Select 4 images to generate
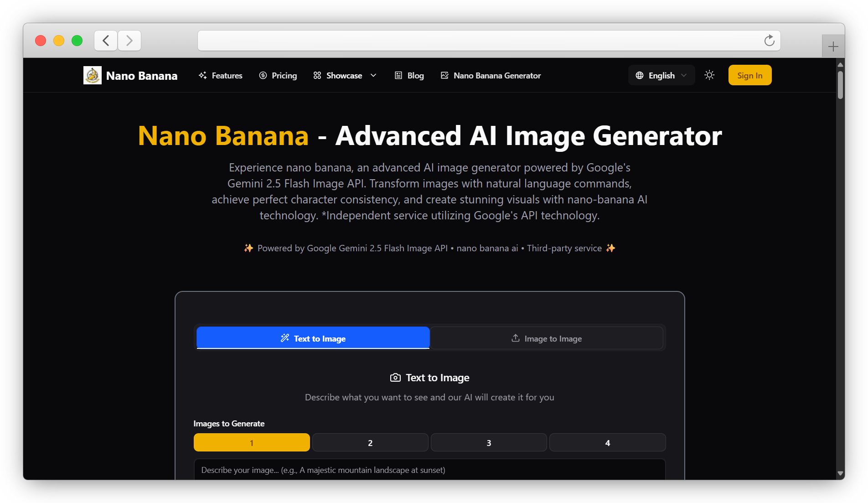 click(x=607, y=442)
